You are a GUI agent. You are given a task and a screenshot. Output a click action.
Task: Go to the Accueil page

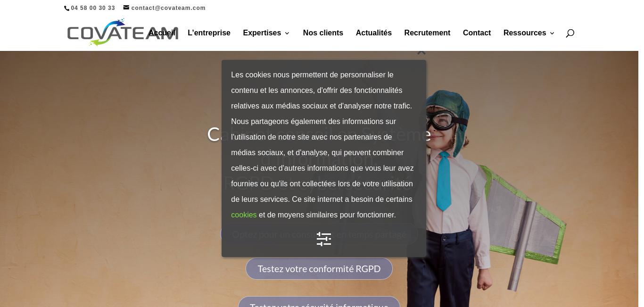[x=162, y=33]
